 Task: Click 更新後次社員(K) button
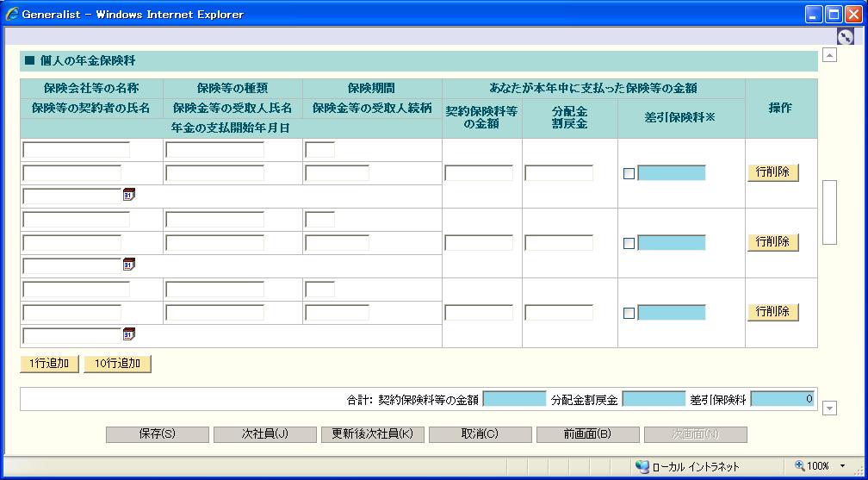[373, 434]
